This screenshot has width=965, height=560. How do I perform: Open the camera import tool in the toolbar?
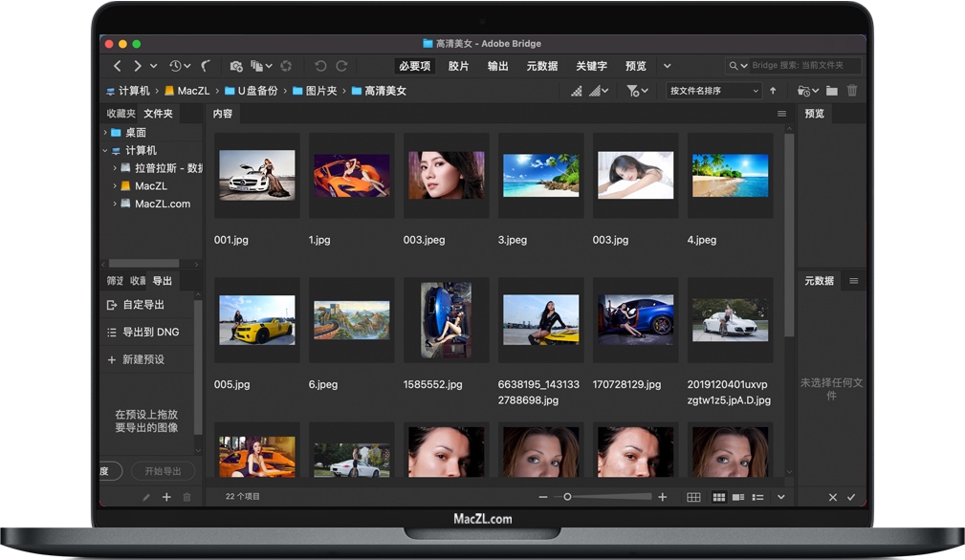[x=237, y=65]
